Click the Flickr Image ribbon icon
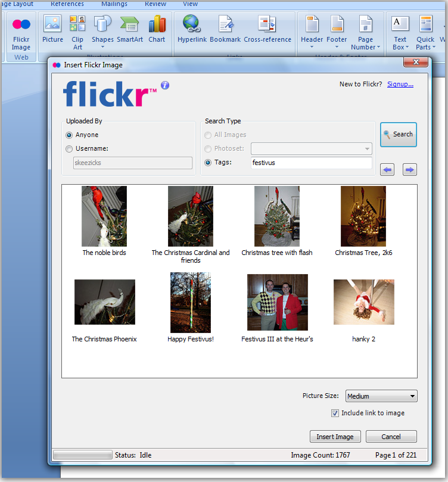This screenshot has height=482, width=448. pyautogui.click(x=21, y=33)
